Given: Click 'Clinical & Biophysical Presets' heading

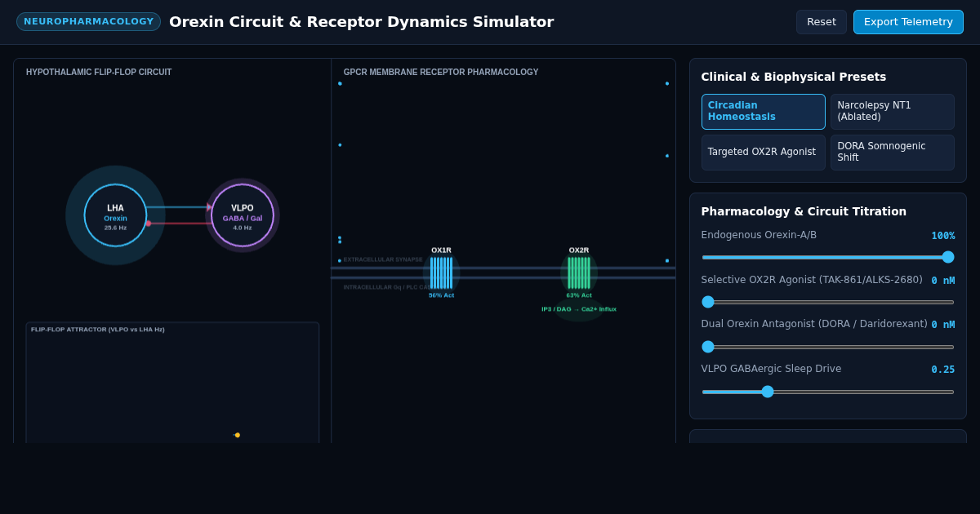Looking at the screenshot, I should pos(794,77).
